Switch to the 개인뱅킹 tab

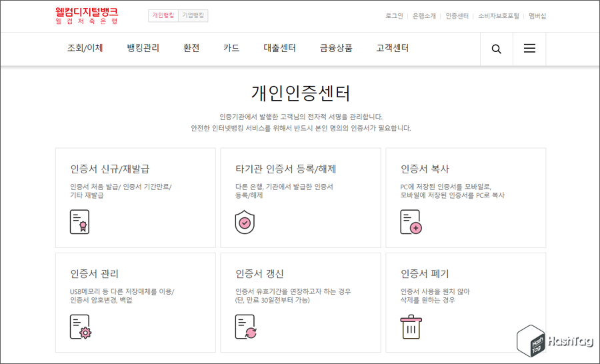(x=163, y=15)
